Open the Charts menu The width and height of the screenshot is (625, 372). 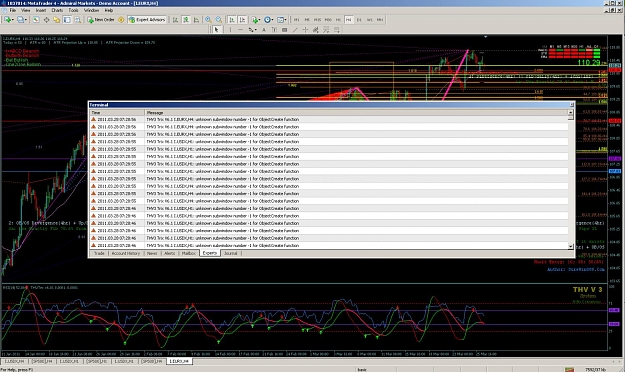click(x=57, y=10)
